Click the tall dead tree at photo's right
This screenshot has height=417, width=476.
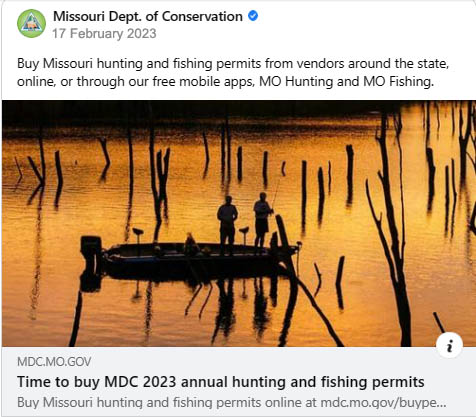coord(393,230)
